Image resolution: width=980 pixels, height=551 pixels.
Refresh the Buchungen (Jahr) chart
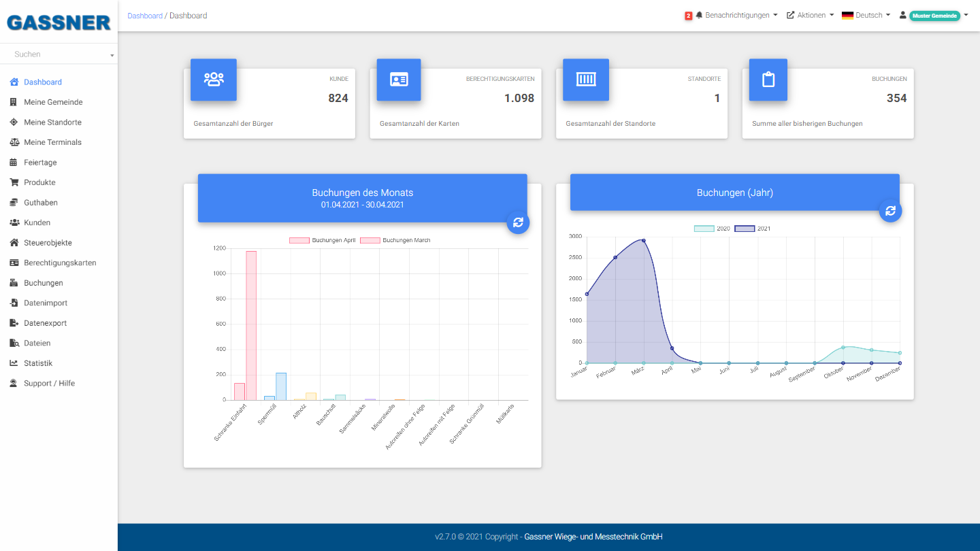[x=890, y=211]
